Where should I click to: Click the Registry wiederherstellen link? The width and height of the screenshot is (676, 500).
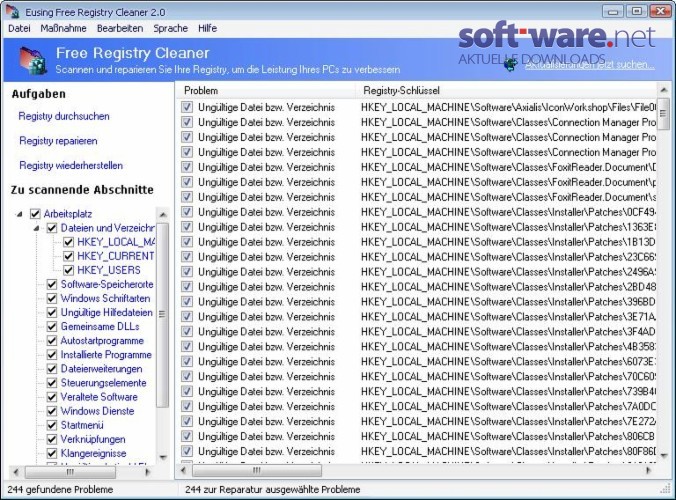pyautogui.click(x=71, y=165)
